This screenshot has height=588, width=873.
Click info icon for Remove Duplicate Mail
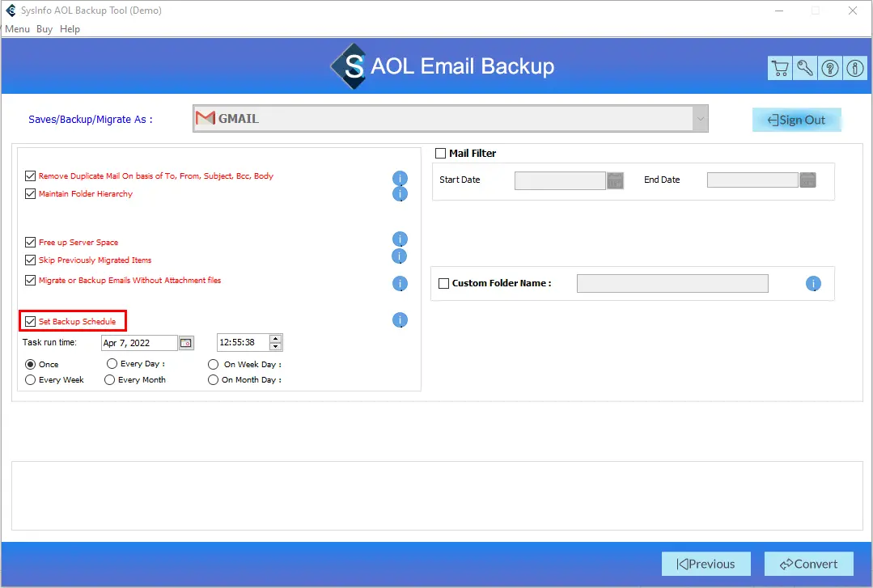coord(400,178)
